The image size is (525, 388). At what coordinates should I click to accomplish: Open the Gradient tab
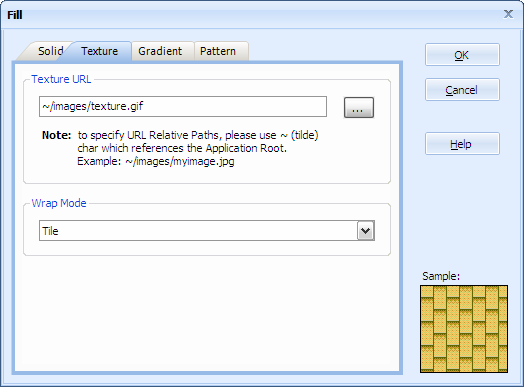[160, 51]
